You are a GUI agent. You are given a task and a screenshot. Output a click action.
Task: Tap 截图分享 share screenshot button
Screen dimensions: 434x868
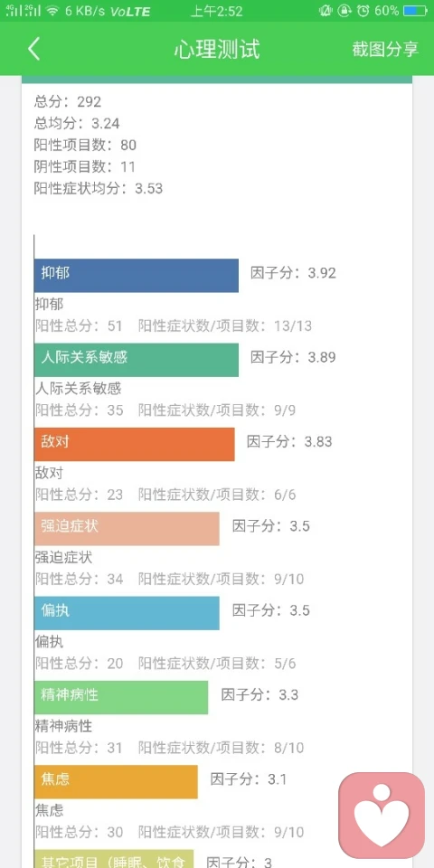(x=385, y=49)
